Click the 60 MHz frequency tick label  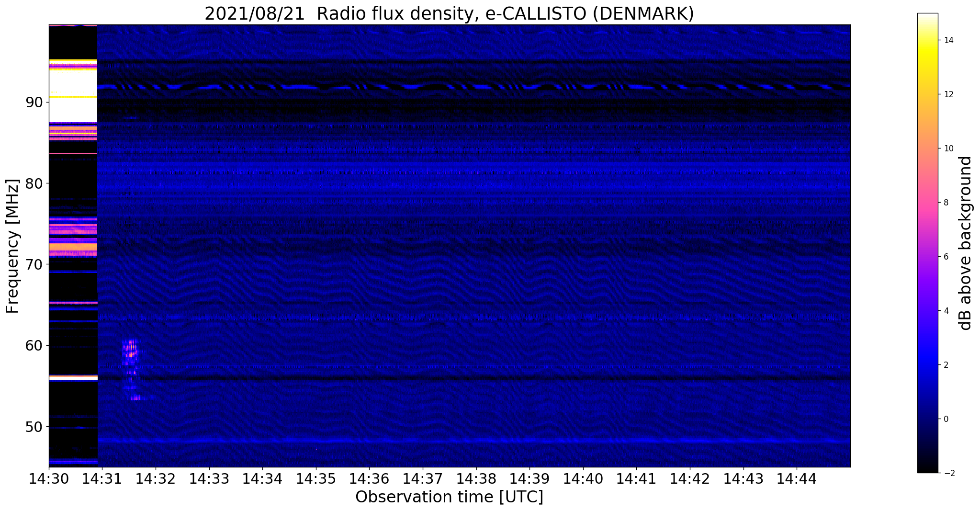pyautogui.click(x=34, y=345)
